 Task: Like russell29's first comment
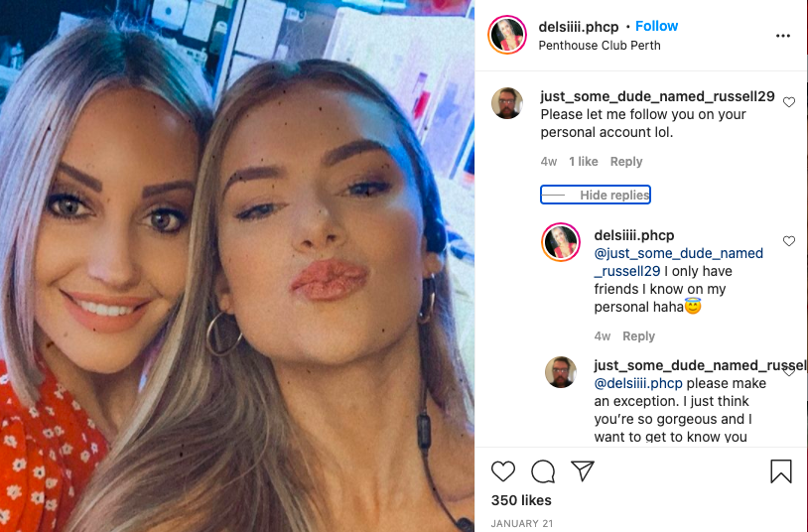[x=789, y=102]
